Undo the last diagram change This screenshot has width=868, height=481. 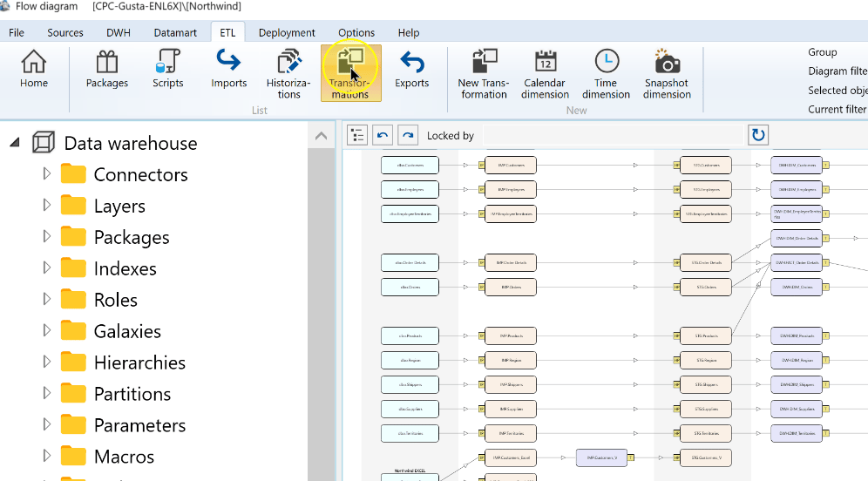pos(383,135)
